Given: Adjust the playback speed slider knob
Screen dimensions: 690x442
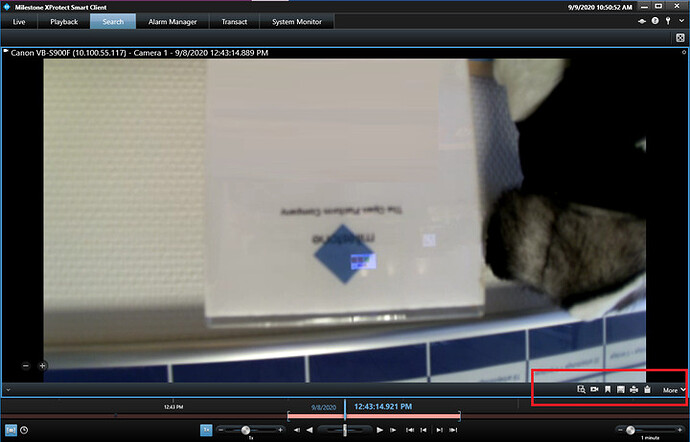Looking at the screenshot, I should point(246,430).
